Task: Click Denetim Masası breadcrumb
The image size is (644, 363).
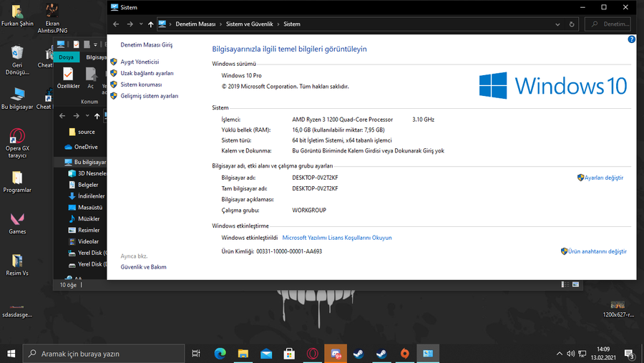Action: click(195, 24)
